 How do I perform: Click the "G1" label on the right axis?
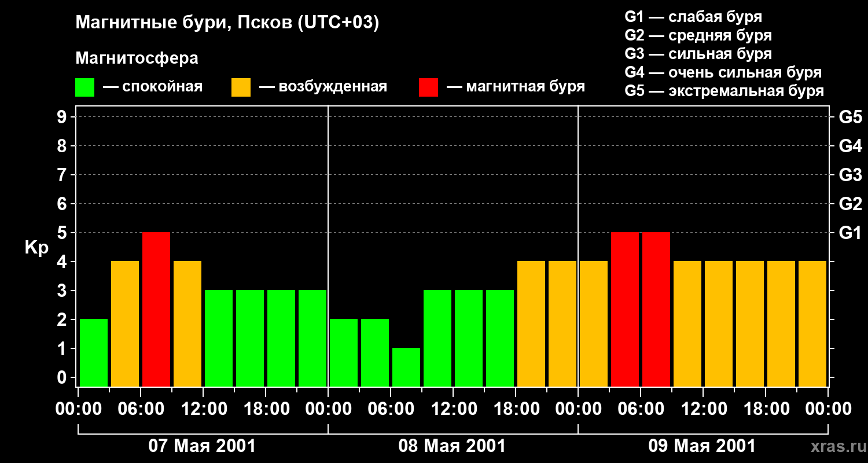(x=851, y=233)
